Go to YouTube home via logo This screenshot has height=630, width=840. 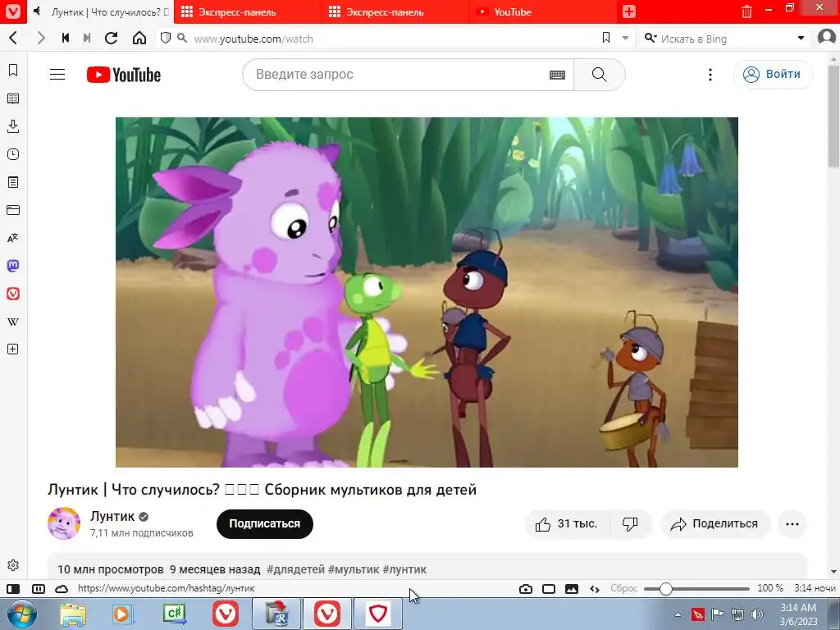(x=124, y=75)
